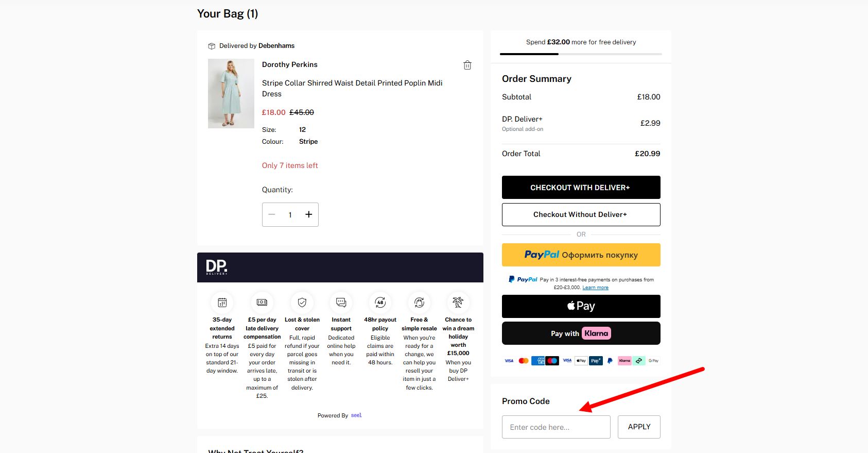Click the PayPal P icon in the card row
This screenshot has height=453, width=868.
click(x=610, y=361)
